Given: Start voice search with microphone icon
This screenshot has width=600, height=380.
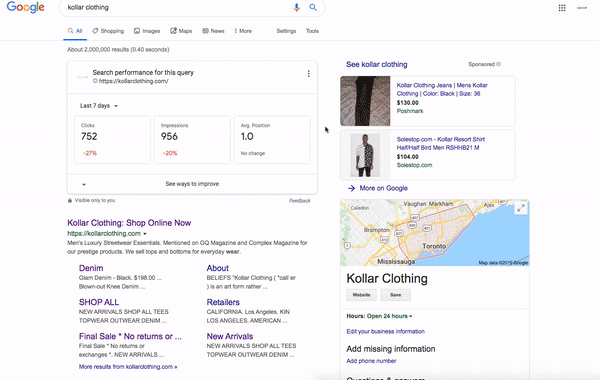Looking at the screenshot, I should click(297, 7).
